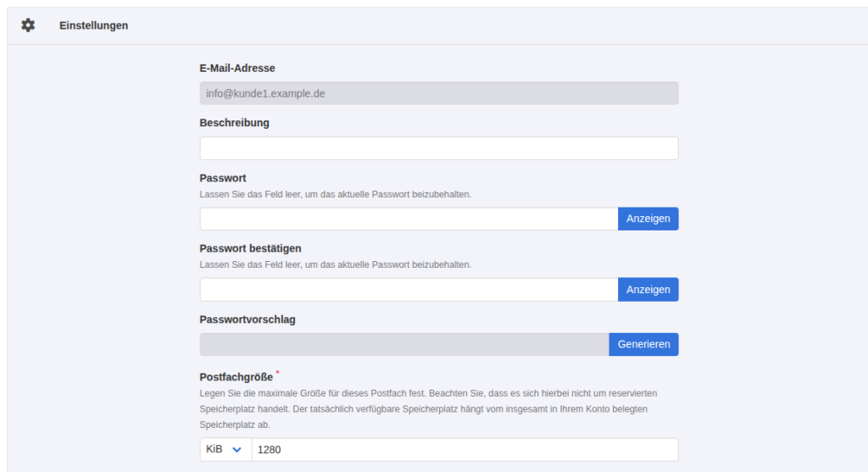Click the Beschreibung label
868x472 pixels.
[235, 123]
